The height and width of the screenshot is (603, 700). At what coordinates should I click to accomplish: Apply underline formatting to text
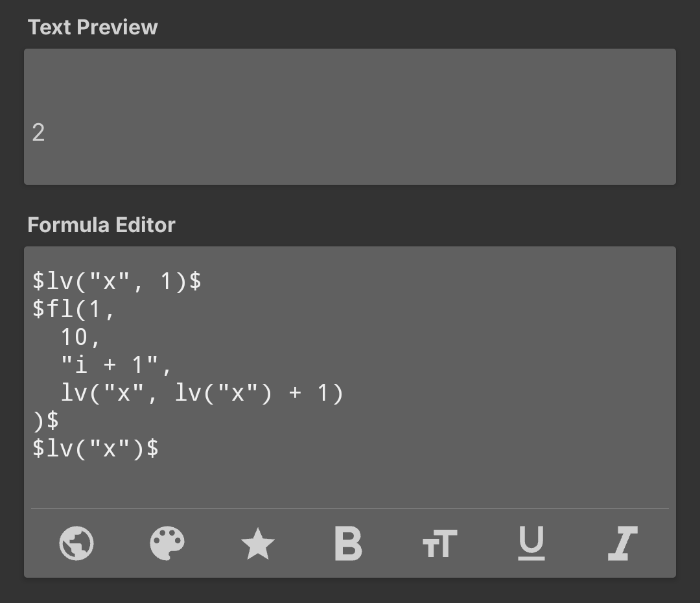531,543
